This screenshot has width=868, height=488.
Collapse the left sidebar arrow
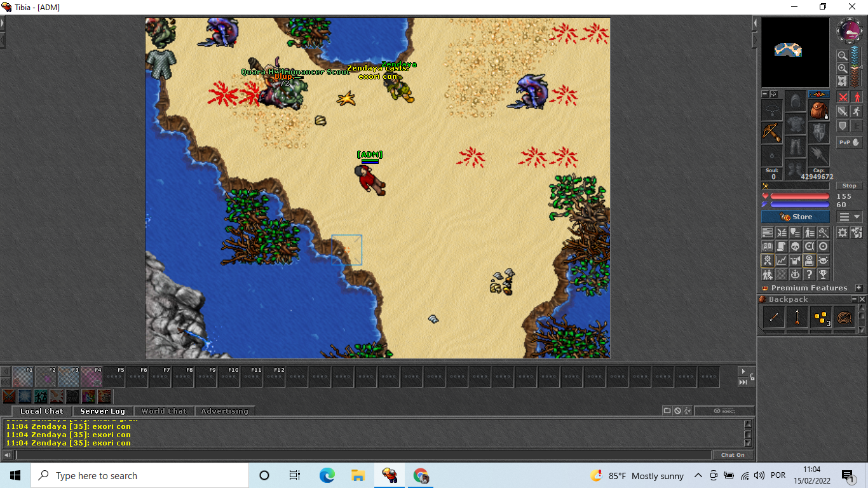[3, 23]
